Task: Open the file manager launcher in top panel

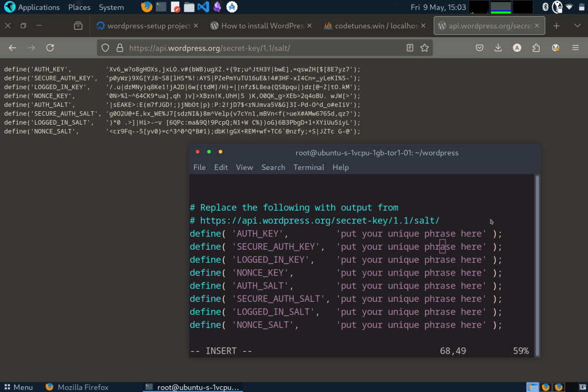Action: [189, 7]
